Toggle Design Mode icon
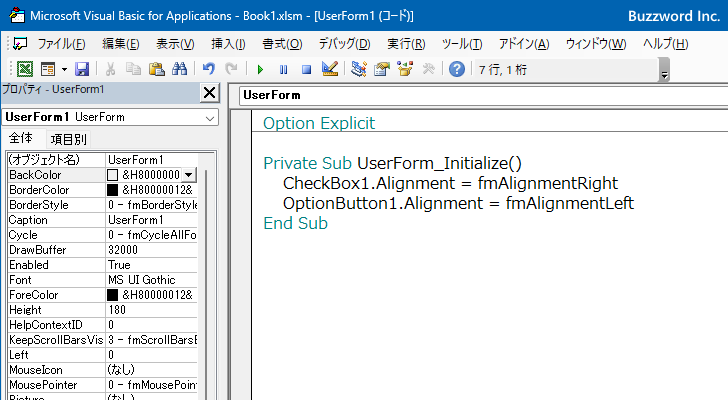Screen dimensions: 728x400 pos(330,69)
